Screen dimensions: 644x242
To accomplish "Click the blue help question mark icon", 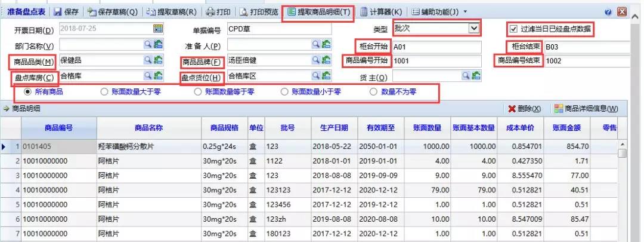I will (608, 12).
